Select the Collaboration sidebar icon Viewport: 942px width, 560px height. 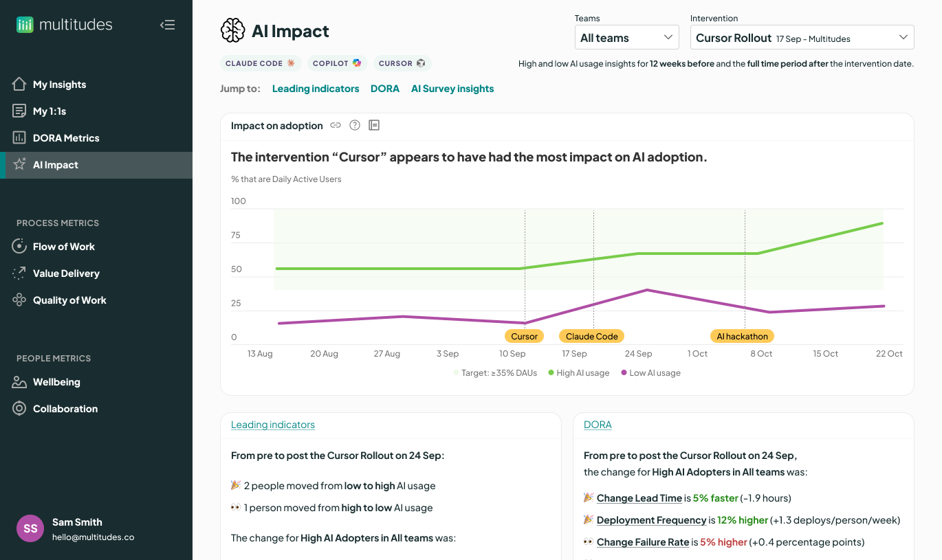(x=19, y=408)
